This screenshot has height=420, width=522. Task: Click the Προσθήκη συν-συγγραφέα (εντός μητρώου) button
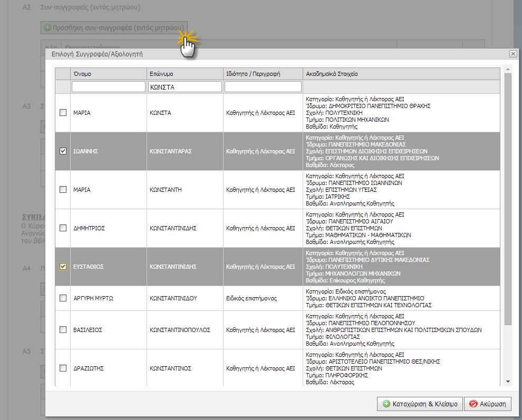pyautogui.click(x=114, y=27)
